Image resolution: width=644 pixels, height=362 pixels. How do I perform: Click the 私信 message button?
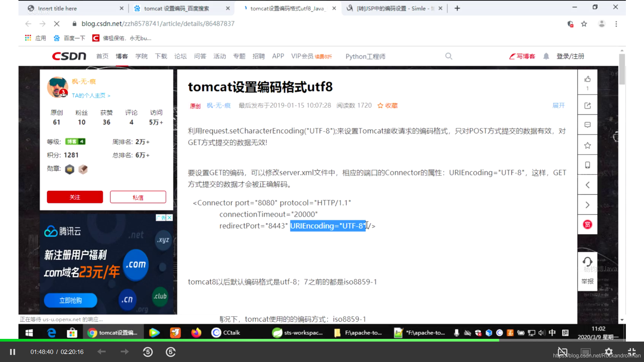click(x=138, y=197)
